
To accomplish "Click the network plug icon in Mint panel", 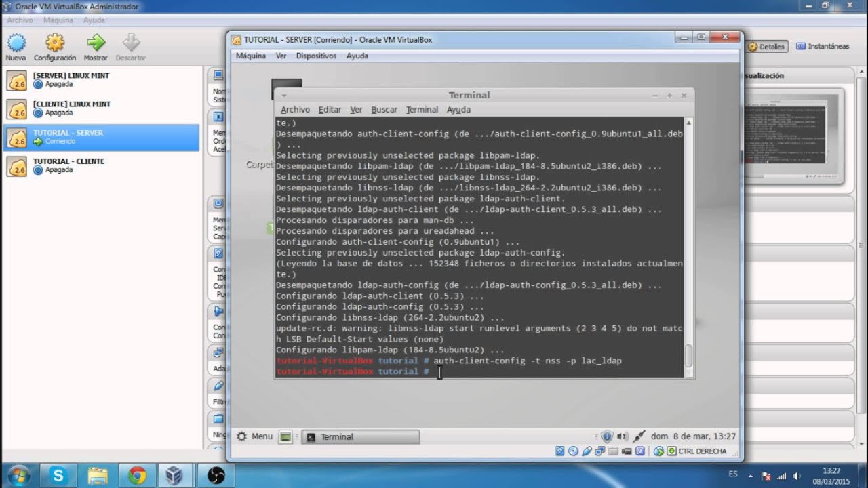I will click(639, 436).
